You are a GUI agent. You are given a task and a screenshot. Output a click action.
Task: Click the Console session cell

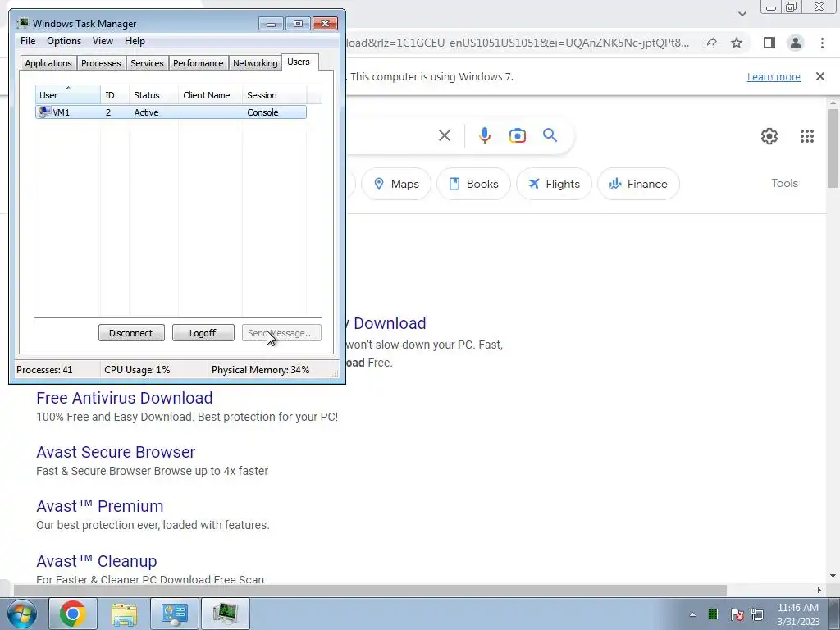click(x=262, y=112)
